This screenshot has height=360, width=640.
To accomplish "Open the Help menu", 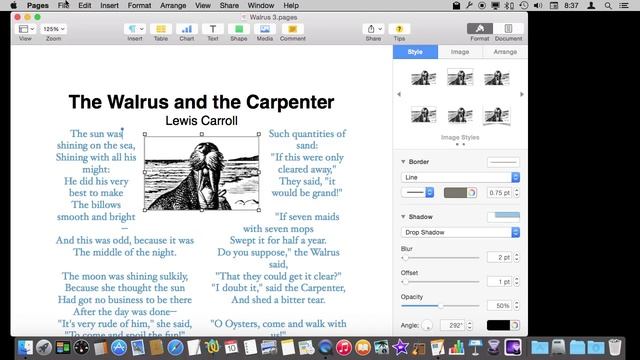I will (291, 5).
